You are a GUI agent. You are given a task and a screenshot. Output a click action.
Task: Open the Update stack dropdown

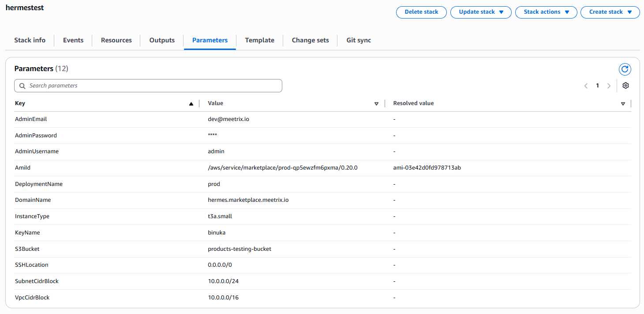(x=481, y=12)
